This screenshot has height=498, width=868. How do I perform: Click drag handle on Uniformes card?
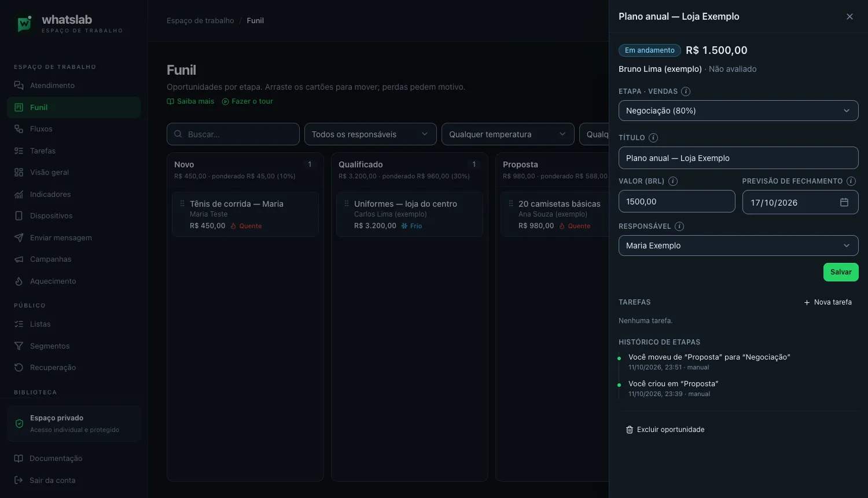pos(347,204)
